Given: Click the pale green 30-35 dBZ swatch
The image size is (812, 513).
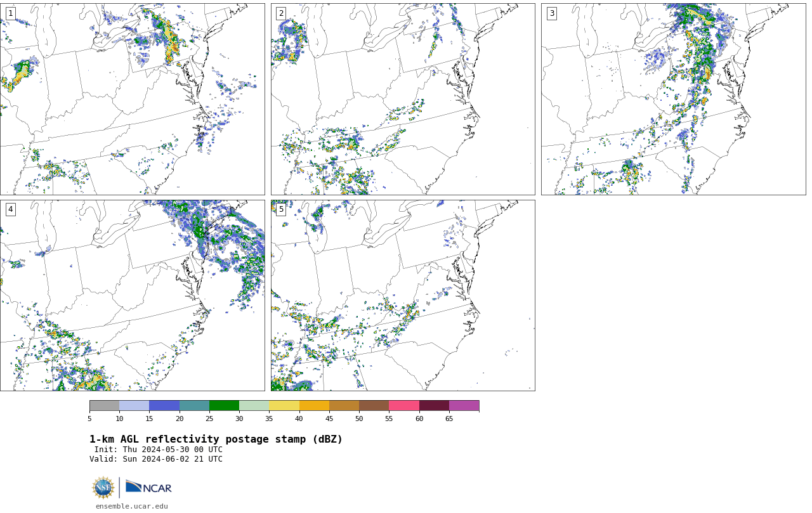Looking at the screenshot, I should (254, 406).
